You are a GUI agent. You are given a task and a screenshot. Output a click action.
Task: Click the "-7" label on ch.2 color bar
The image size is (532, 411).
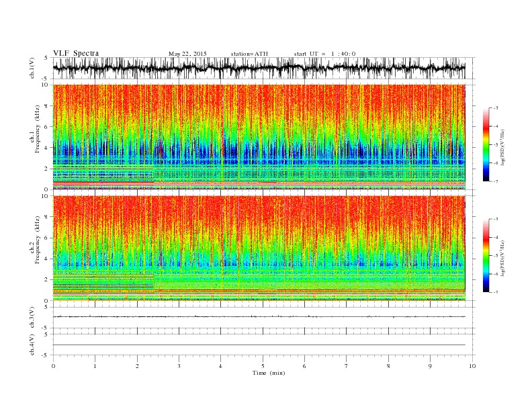(x=496, y=292)
